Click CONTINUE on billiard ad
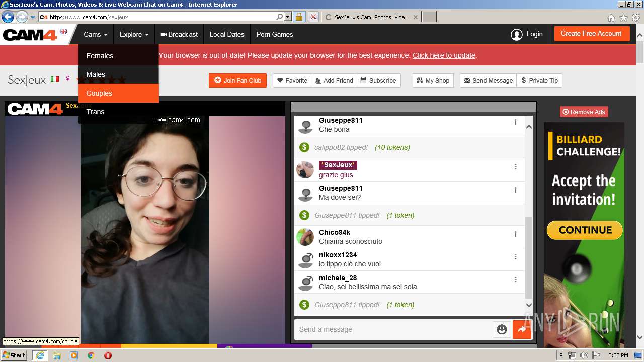The height and width of the screenshot is (362, 644). 585,230
